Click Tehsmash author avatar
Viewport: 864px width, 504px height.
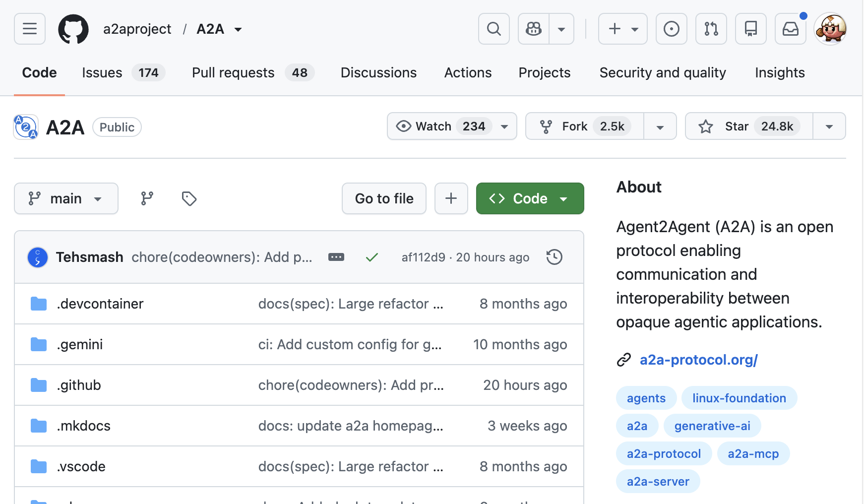click(38, 257)
